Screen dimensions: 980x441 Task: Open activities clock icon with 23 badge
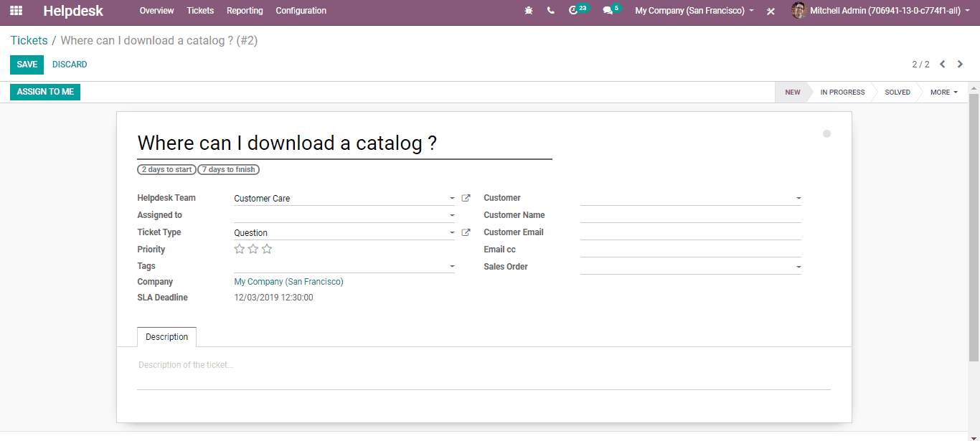(x=578, y=10)
